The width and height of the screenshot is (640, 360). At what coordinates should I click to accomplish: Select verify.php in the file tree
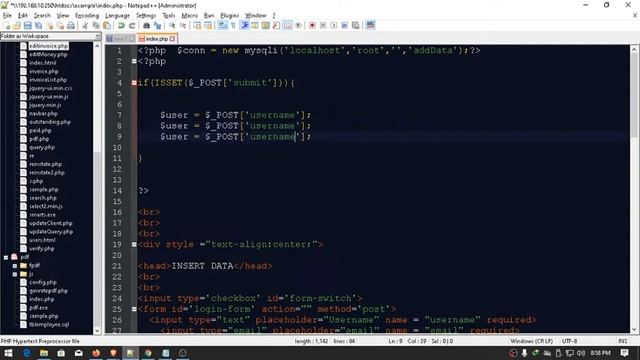click(x=42, y=249)
